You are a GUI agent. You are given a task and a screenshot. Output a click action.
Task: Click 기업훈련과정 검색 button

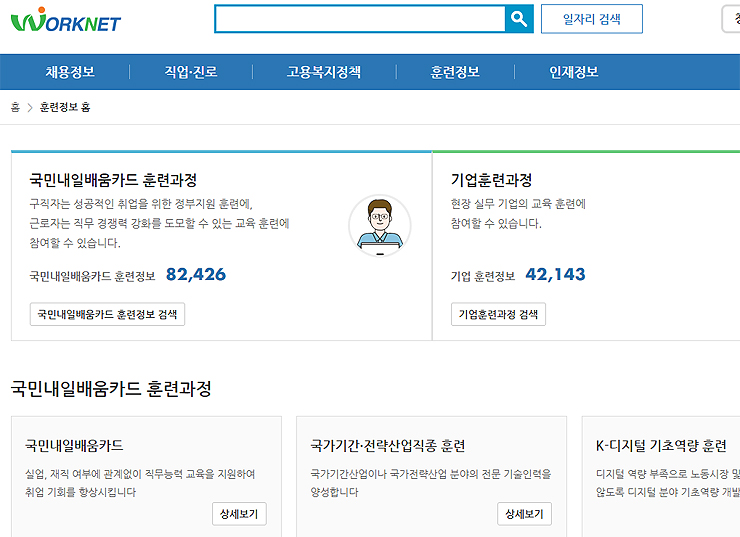[498, 314]
